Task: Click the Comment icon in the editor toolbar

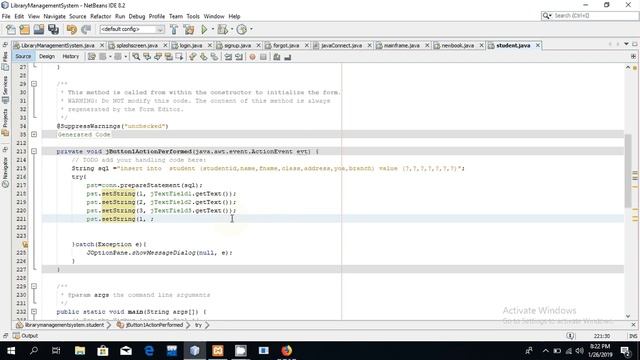Action: pyautogui.click(x=277, y=57)
